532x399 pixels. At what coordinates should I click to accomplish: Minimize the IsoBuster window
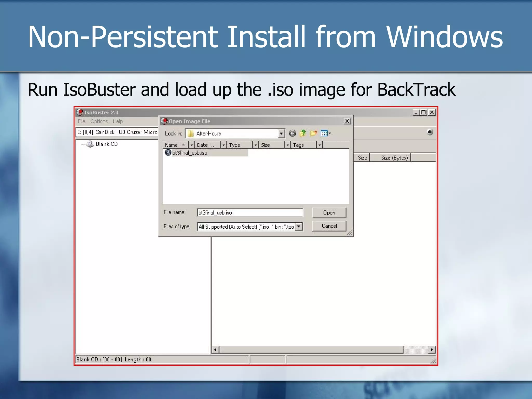point(416,112)
